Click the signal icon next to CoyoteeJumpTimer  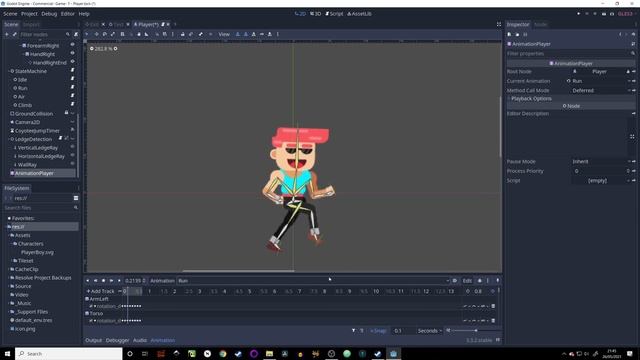coord(72,130)
